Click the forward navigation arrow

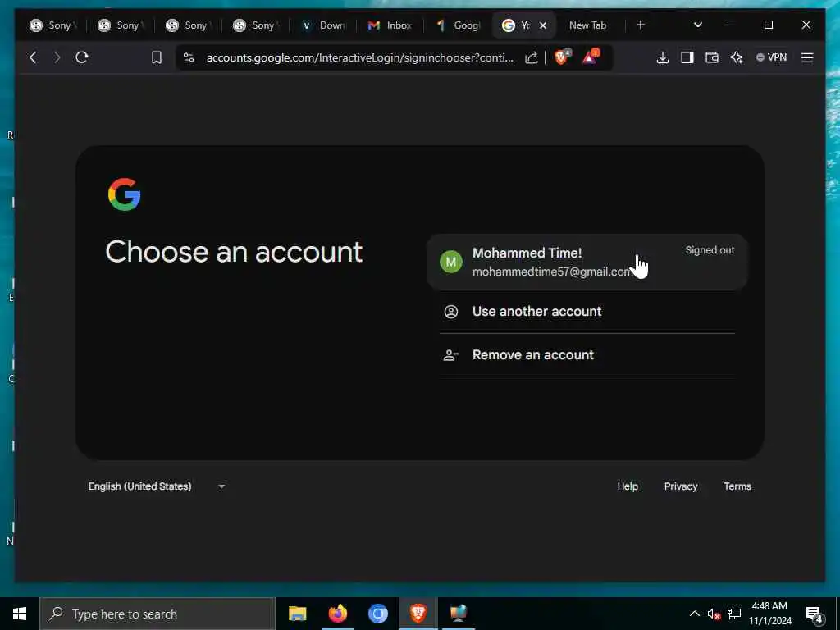[x=57, y=57]
